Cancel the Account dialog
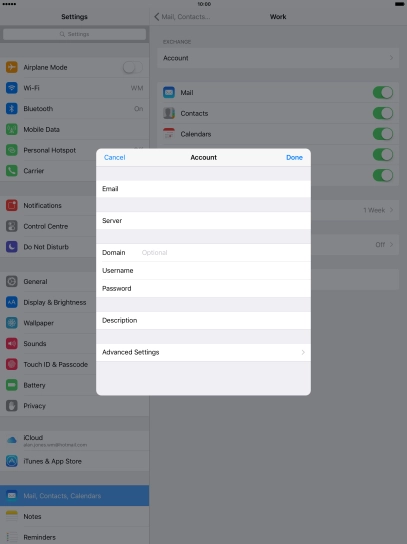This screenshot has height=544, width=407. [x=115, y=158]
